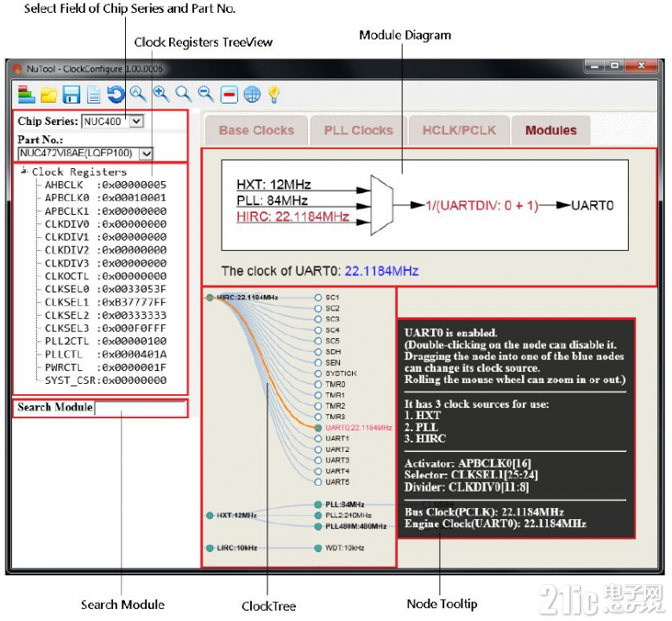Image resolution: width=672 pixels, height=621 pixels.
Task: Click the TMR3 node in clock tree
Action: [x=318, y=417]
